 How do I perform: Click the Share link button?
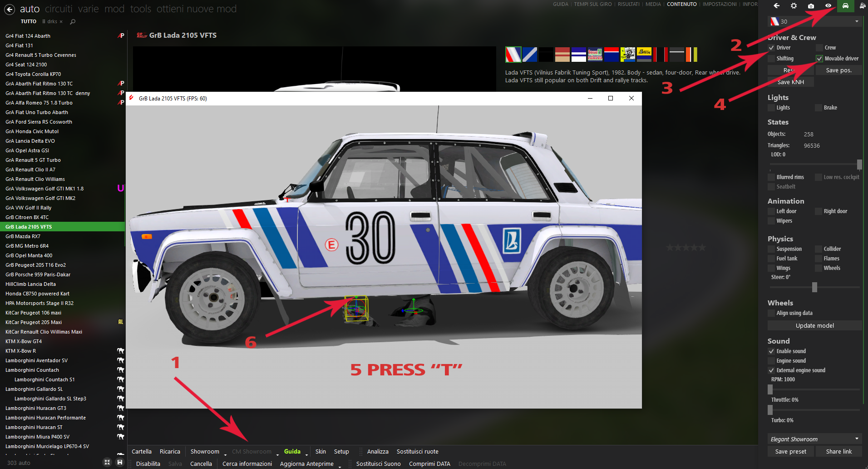838,451
